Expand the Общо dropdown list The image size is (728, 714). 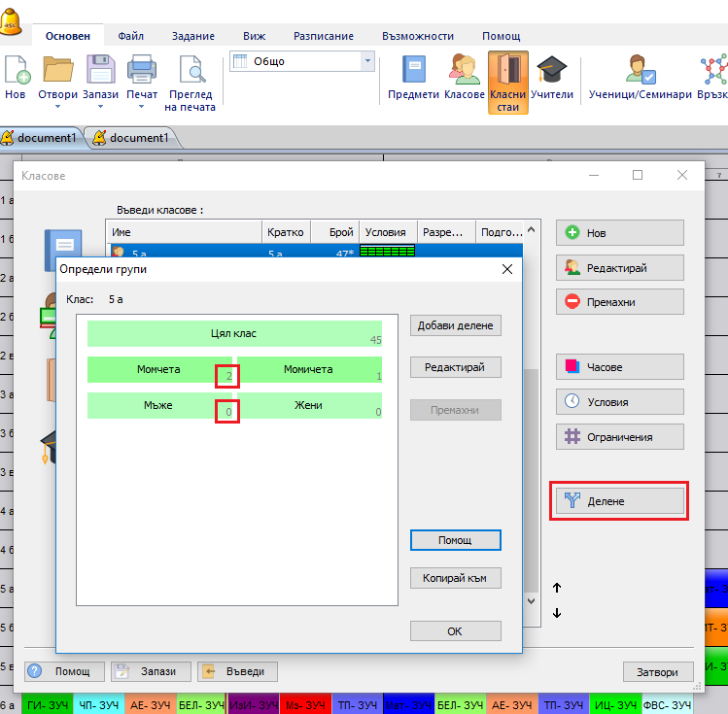click(x=366, y=61)
